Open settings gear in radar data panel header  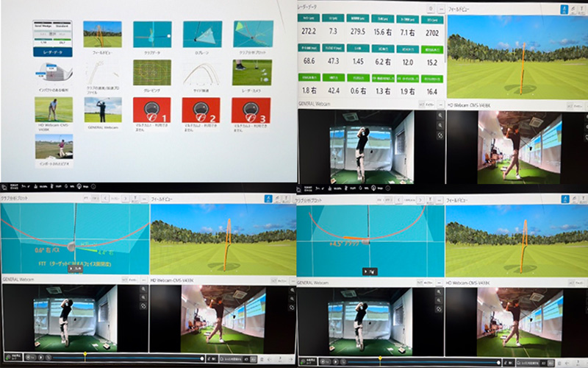(430, 8)
